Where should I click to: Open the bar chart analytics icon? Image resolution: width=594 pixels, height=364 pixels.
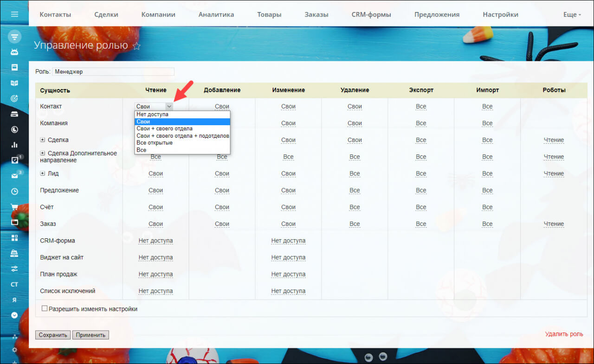(14, 145)
